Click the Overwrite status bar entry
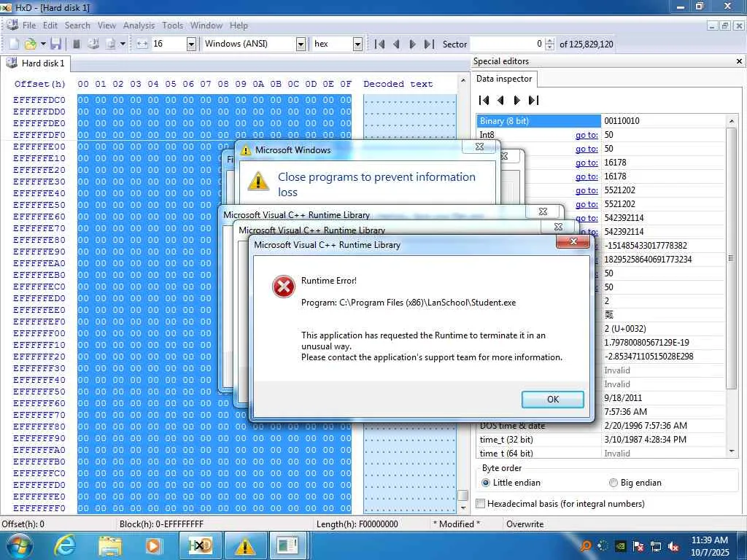 [x=525, y=524]
